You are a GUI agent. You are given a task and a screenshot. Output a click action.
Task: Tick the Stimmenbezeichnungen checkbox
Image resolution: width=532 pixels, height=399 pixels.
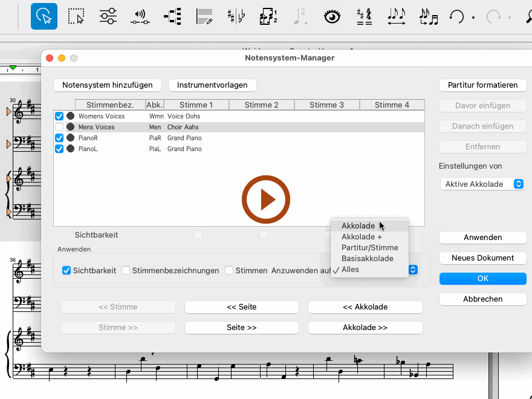pos(126,270)
